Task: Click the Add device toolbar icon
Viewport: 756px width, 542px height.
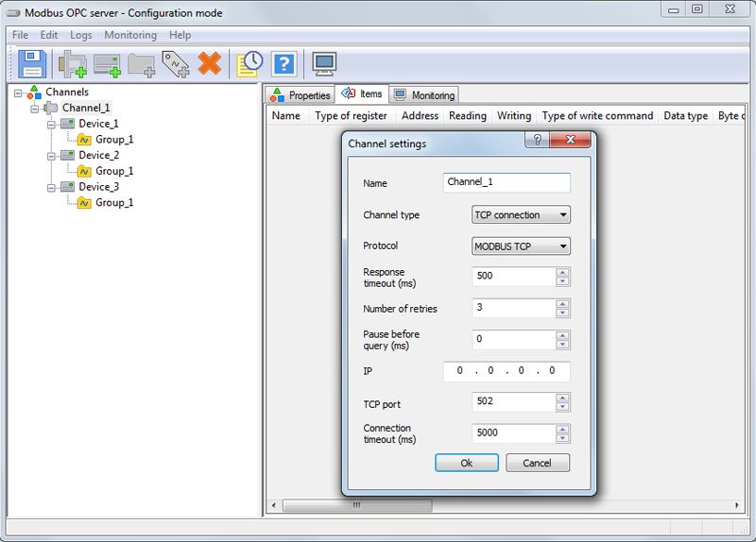Action: click(107, 65)
